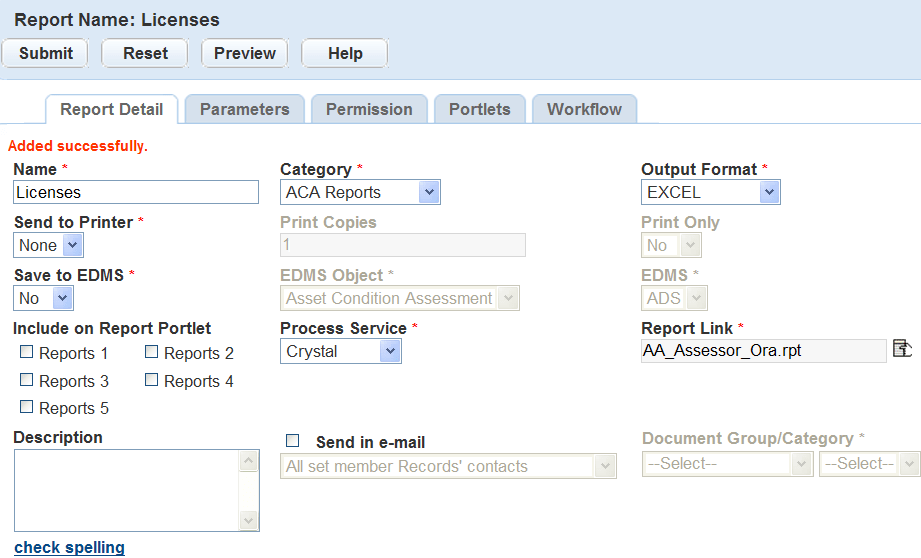Select the Workflow tab
Screen dimensions: 921x558
pos(584,110)
